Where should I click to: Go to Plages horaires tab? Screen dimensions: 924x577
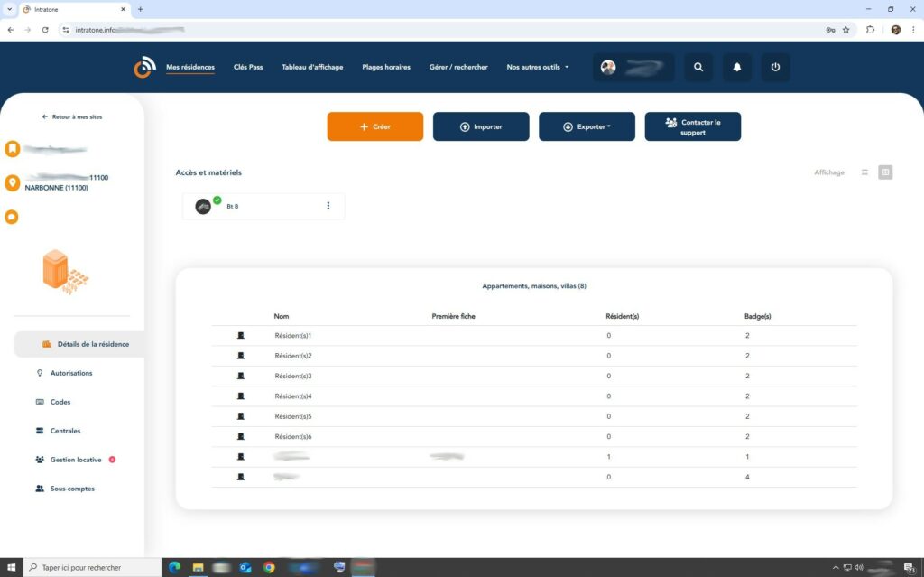[386, 67]
